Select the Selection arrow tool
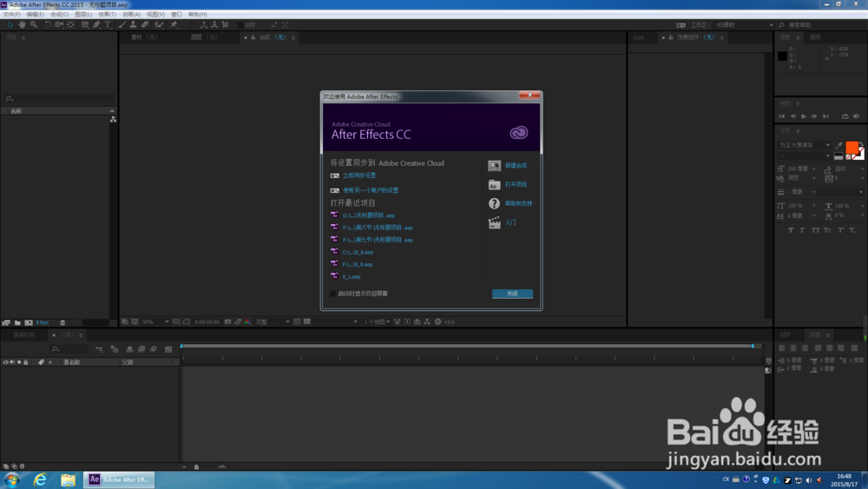Screen dimensions: 868x489 [x=10, y=25]
